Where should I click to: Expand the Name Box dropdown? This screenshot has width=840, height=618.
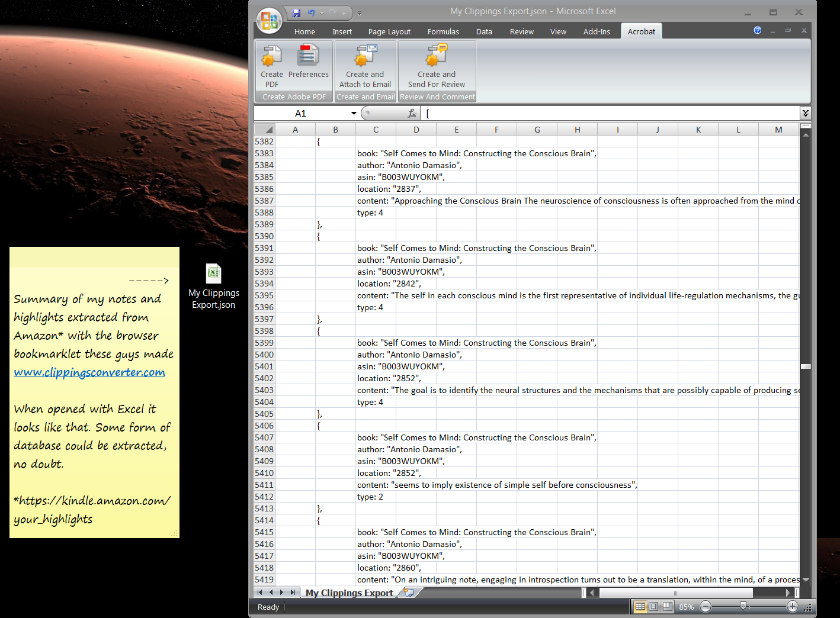(354, 113)
